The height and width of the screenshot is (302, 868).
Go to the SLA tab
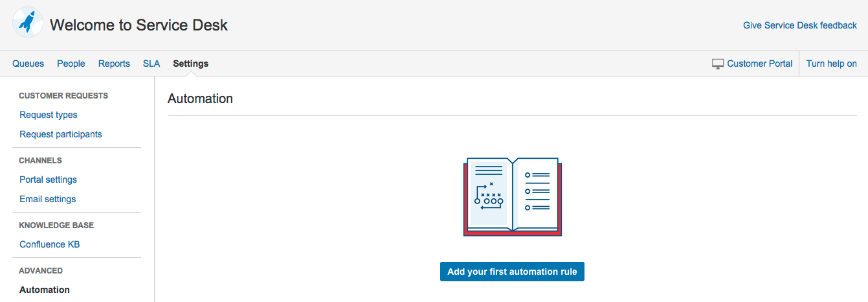coord(151,64)
